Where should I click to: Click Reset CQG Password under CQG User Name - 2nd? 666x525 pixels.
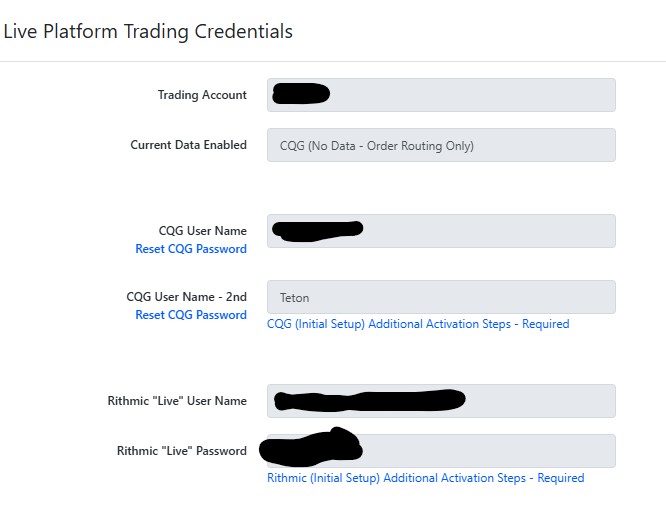[x=191, y=315]
